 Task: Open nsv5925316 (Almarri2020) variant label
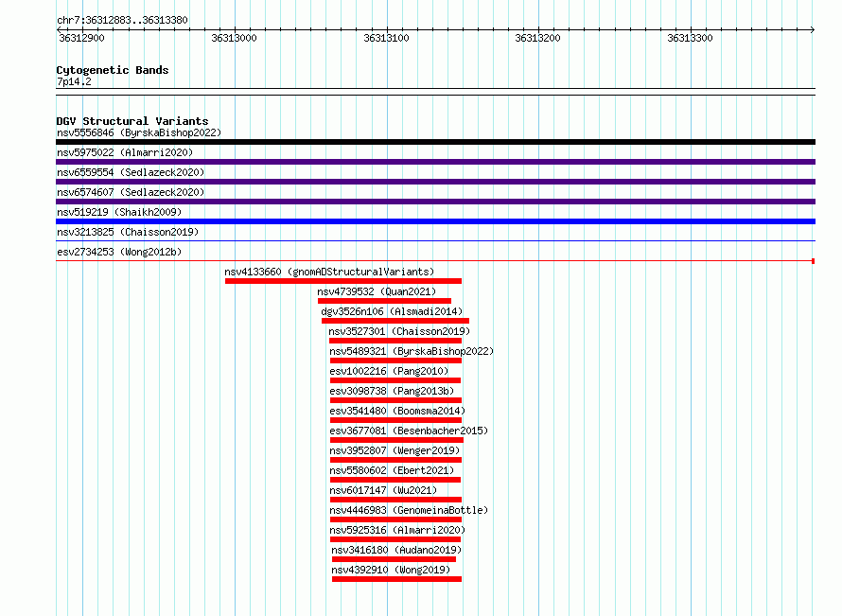click(x=397, y=530)
